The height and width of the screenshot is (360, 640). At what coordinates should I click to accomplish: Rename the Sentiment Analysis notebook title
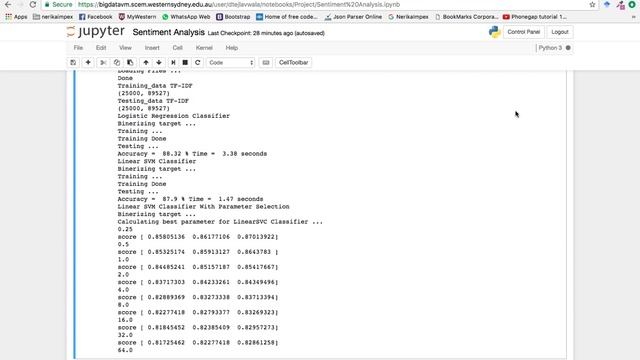pyautogui.click(x=169, y=32)
